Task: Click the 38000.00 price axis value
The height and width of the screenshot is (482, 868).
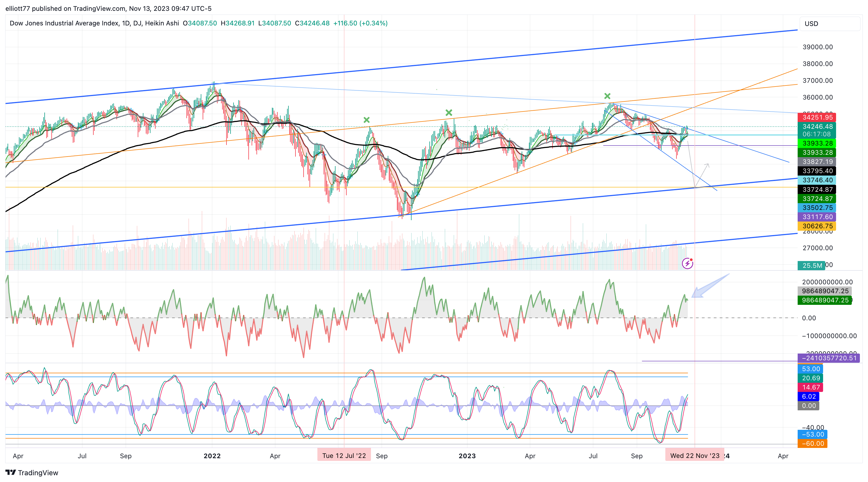Action: point(817,64)
